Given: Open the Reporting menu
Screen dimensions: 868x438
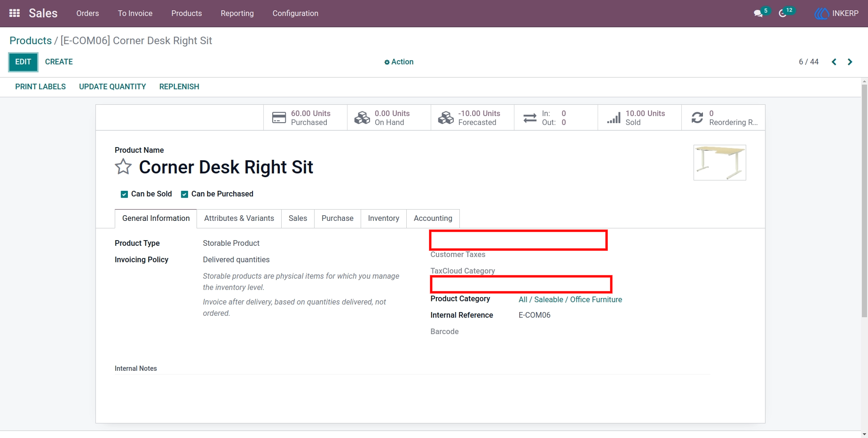Looking at the screenshot, I should [x=237, y=14].
